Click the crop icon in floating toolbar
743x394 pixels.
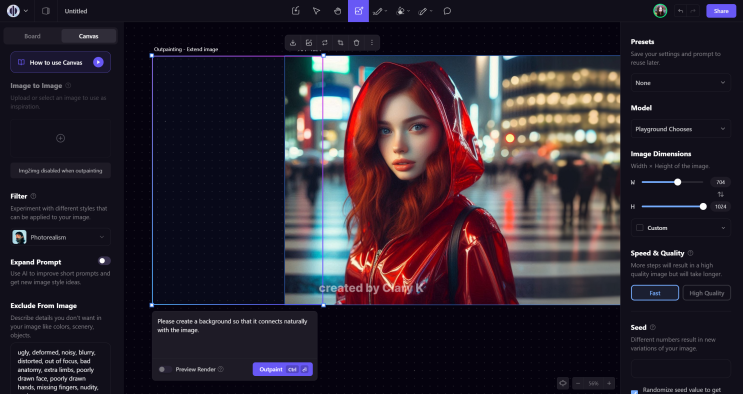tap(340, 43)
